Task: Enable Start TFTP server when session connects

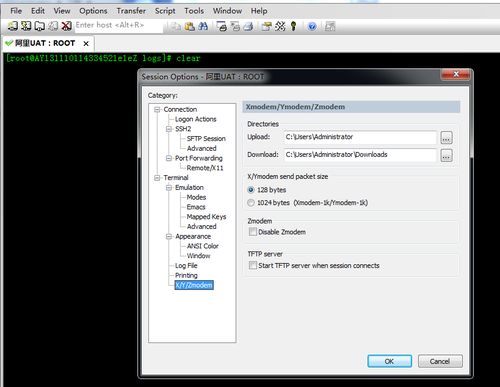Action: pos(253,265)
